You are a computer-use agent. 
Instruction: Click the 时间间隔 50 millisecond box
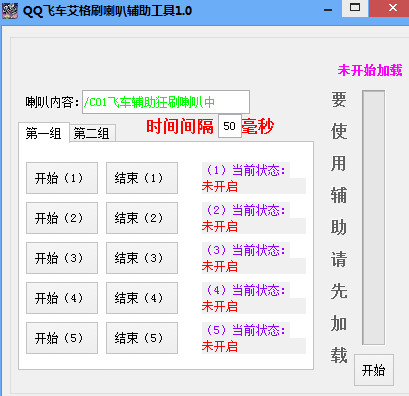click(230, 126)
